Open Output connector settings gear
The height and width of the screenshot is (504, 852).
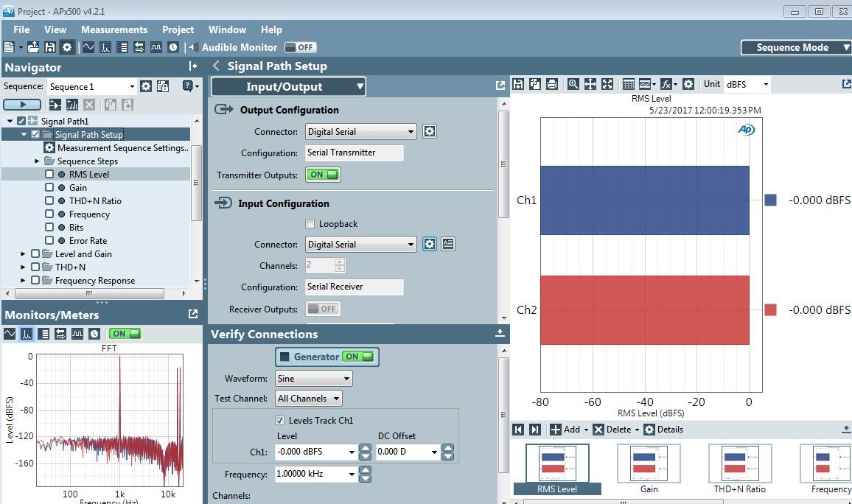[429, 131]
